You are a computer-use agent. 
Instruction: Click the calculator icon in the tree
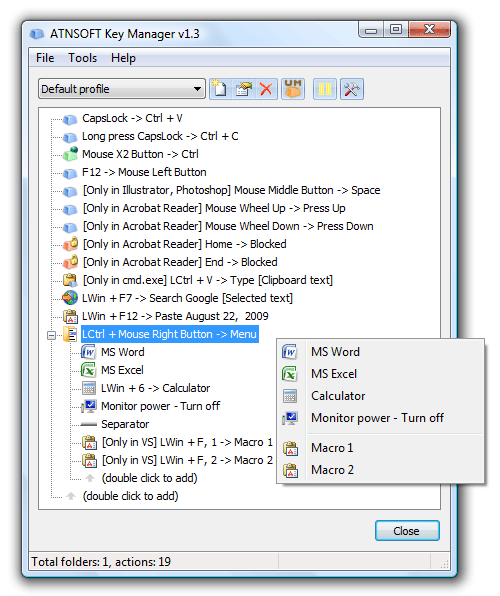(x=89, y=388)
